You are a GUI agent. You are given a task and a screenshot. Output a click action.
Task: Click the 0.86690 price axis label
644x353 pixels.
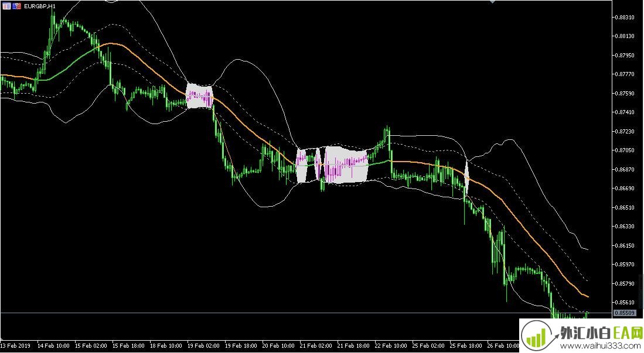[x=625, y=189]
